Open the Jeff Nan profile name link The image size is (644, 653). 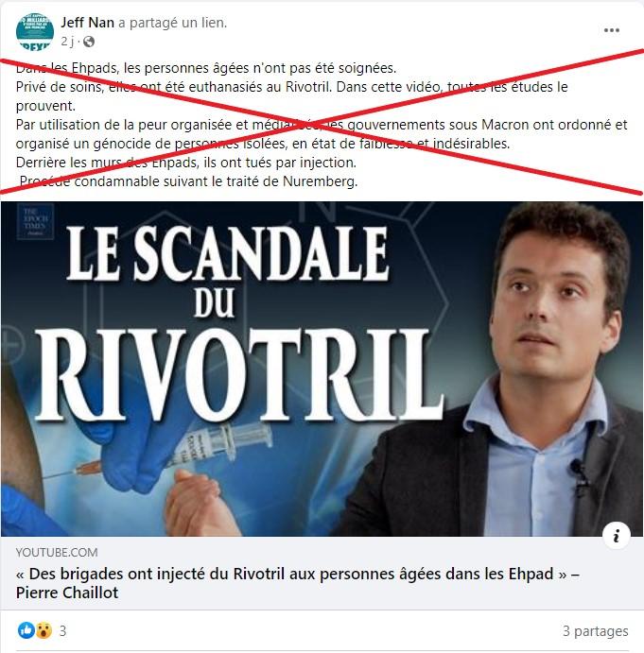click(x=88, y=23)
